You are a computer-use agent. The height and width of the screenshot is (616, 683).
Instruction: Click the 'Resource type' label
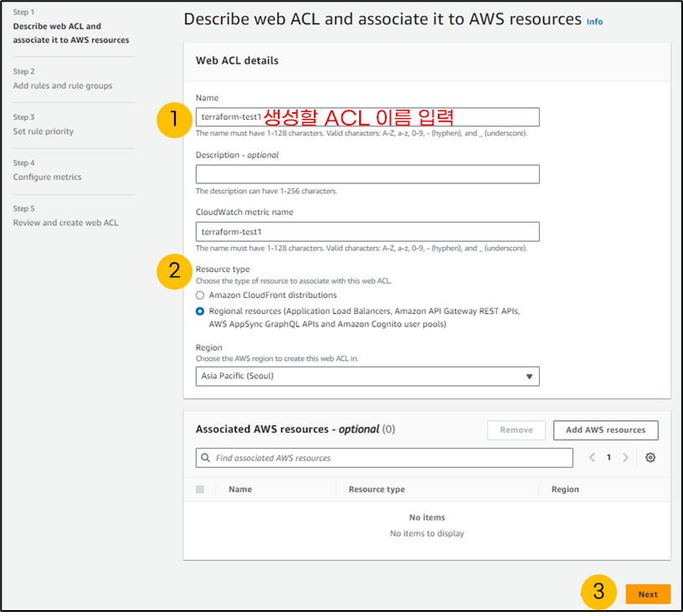tap(223, 269)
